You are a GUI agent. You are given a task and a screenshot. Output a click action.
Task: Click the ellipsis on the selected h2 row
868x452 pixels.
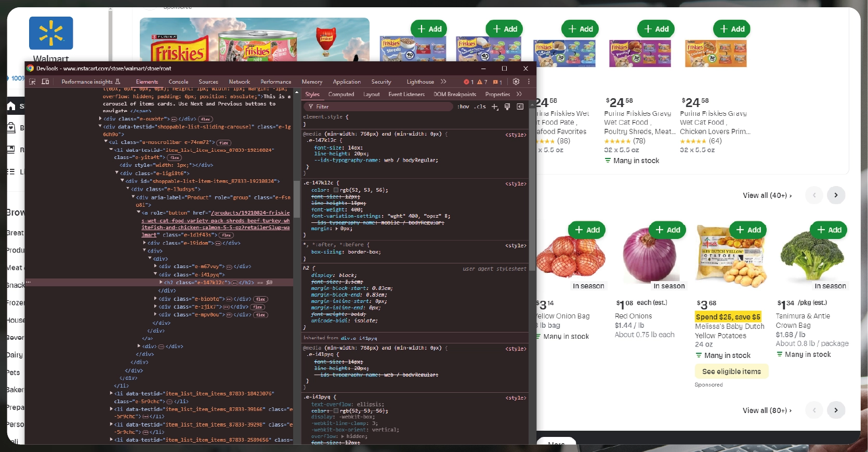click(x=234, y=283)
